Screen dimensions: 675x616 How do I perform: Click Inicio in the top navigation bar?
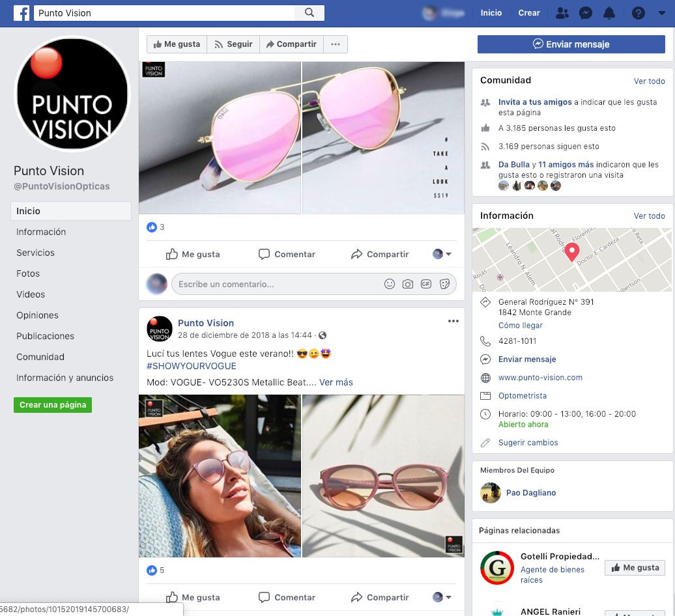(491, 13)
